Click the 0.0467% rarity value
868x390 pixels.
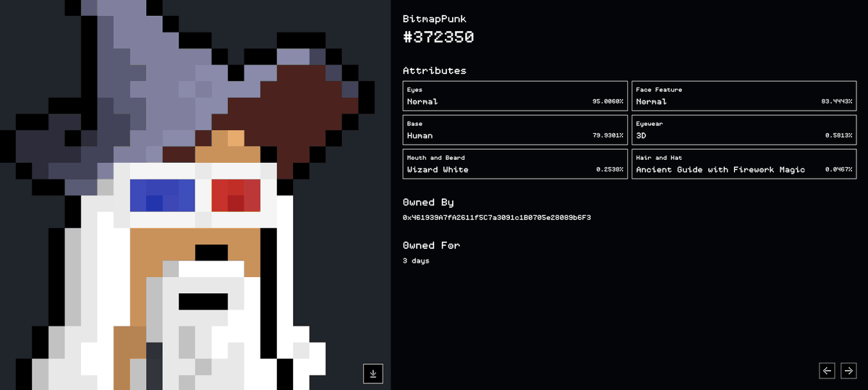click(x=838, y=170)
